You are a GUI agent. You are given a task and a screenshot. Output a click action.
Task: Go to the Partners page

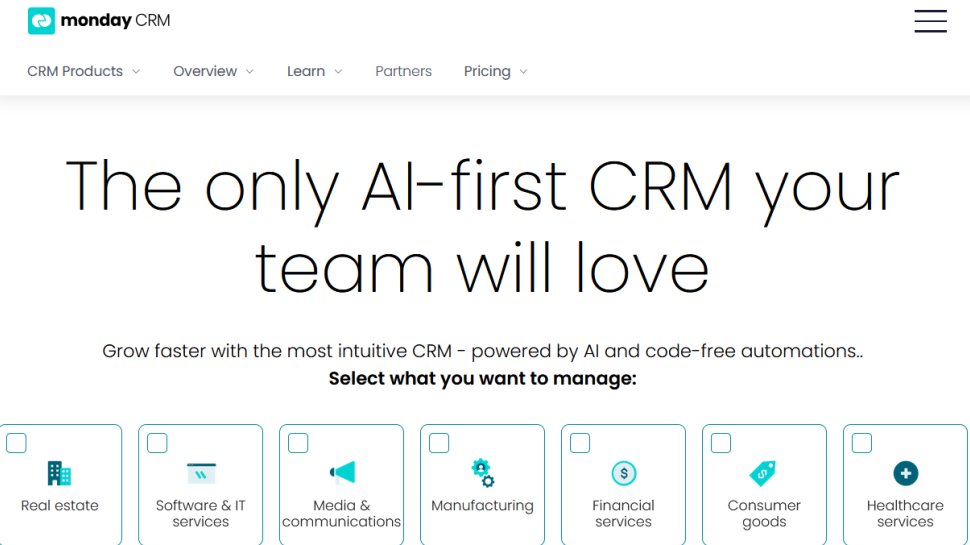pyautogui.click(x=403, y=71)
